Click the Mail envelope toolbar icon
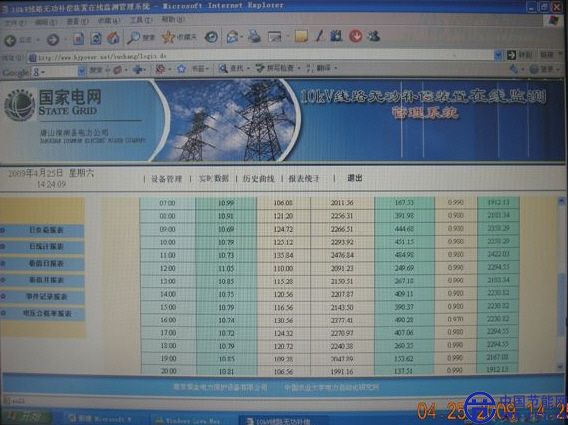The height and width of the screenshot is (425, 568). [x=232, y=37]
